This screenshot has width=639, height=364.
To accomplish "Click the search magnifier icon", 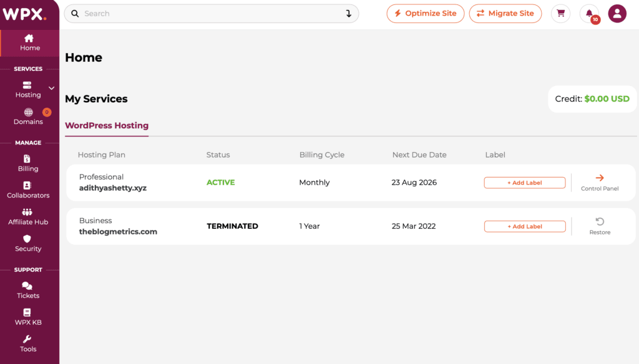I will pyautogui.click(x=75, y=14).
